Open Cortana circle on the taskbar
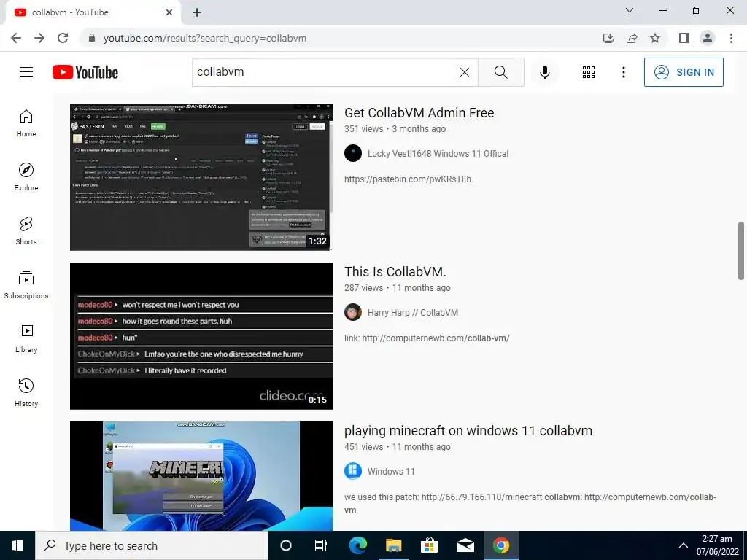Viewport: 747px width, 560px height. [286, 545]
